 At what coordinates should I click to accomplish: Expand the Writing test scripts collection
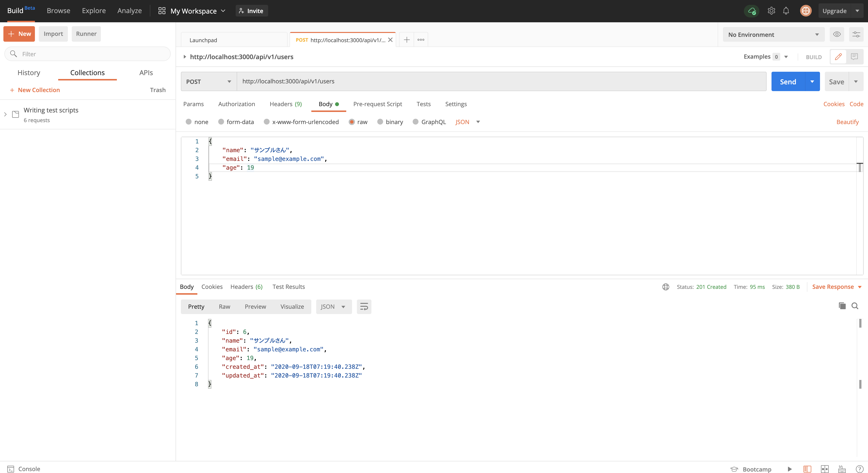(5, 114)
